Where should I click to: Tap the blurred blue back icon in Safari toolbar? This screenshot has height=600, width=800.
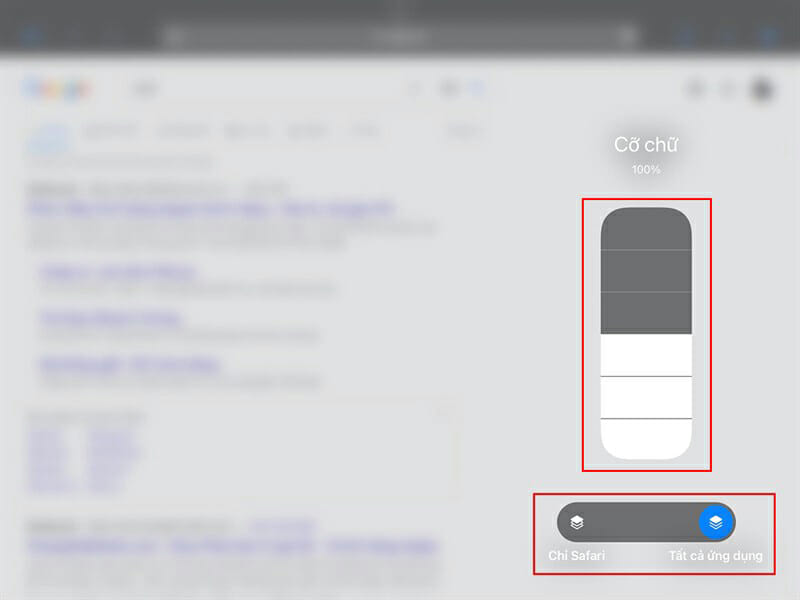coord(32,36)
